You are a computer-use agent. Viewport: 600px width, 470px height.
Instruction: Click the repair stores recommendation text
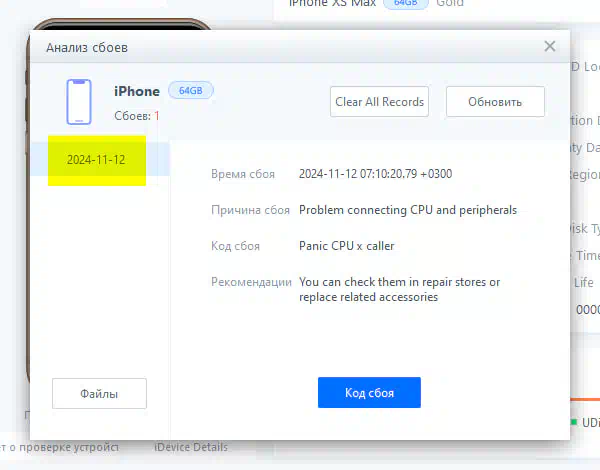point(399,289)
